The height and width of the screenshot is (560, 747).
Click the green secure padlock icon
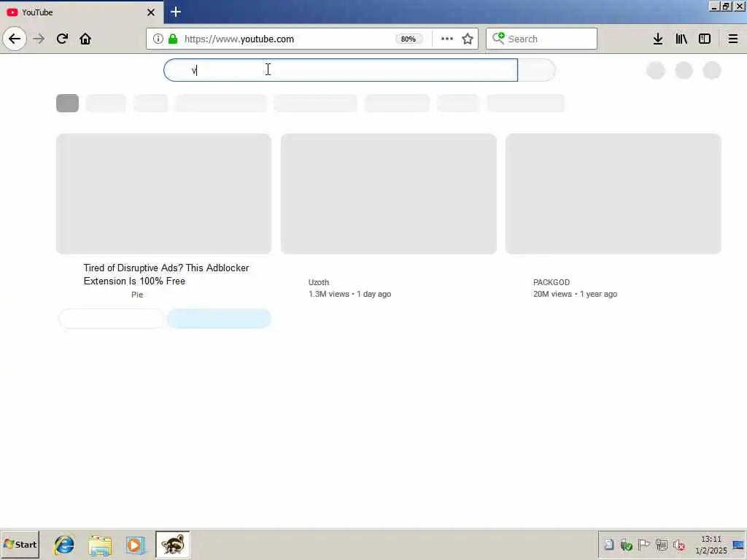point(173,39)
